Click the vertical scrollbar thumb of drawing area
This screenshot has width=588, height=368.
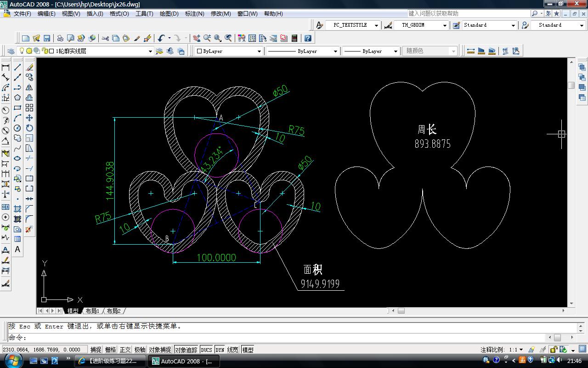point(571,85)
